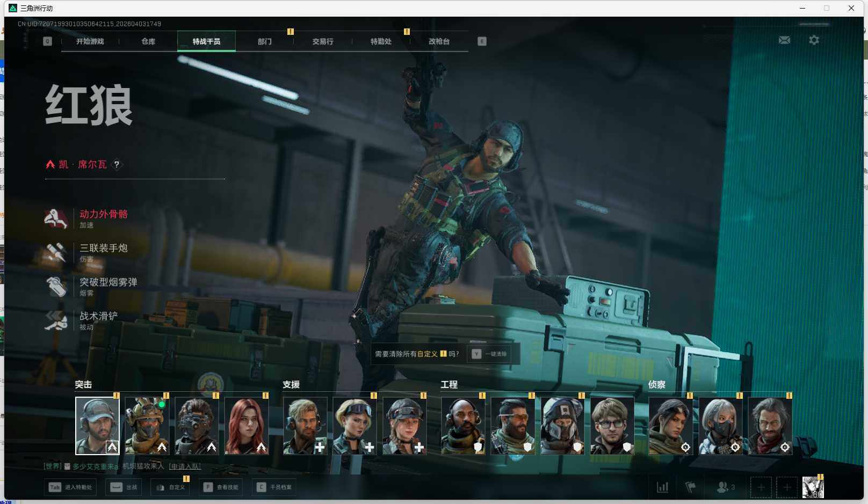The image size is (868, 504).
Task: Click the E key next-tab icon
Action: 482,41
